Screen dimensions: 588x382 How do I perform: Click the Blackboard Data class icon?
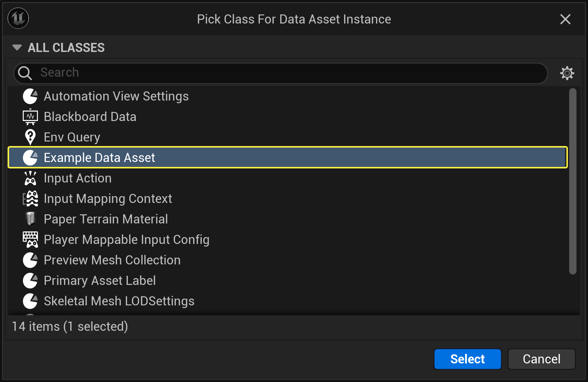click(x=30, y=117)
